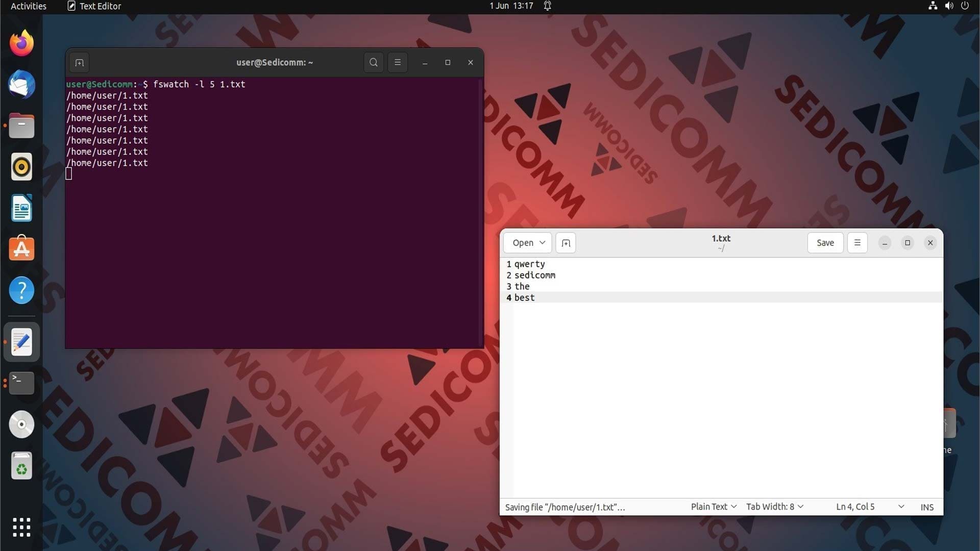Viewport: 980px width, 551px height.
Task: Place cursor on line 'the'
Action: click(x=522, y=287)
